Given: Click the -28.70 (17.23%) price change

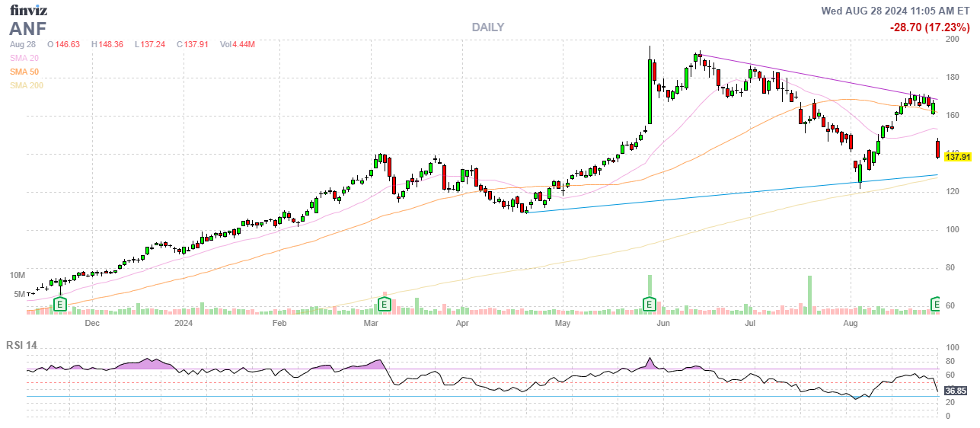Looking at the screenshot, I should point(929,27).
